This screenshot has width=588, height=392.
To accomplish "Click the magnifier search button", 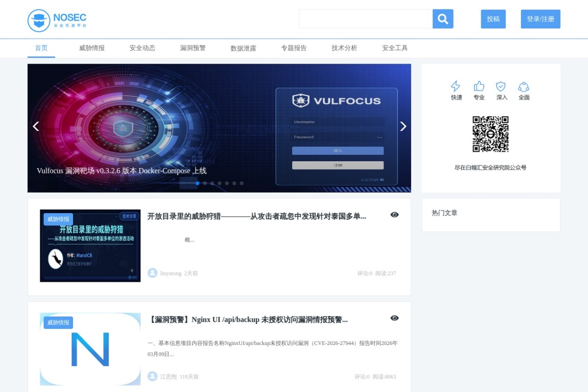I will (x=443, y=19).
